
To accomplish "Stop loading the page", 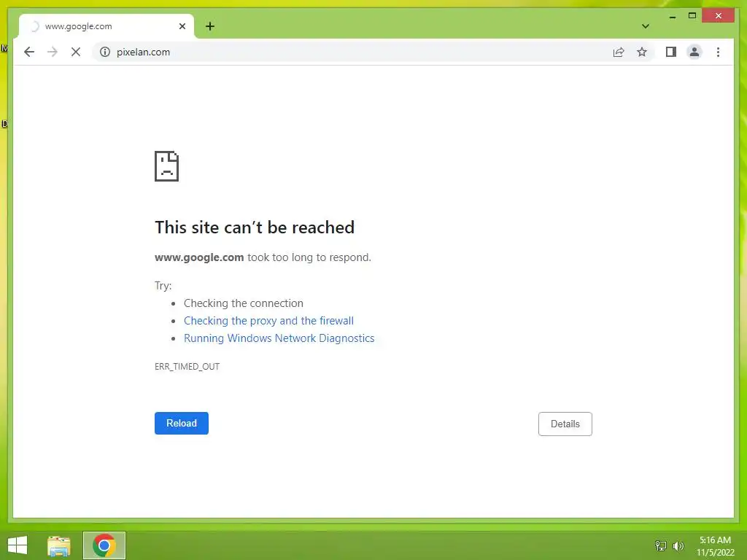I will (76, 52).
